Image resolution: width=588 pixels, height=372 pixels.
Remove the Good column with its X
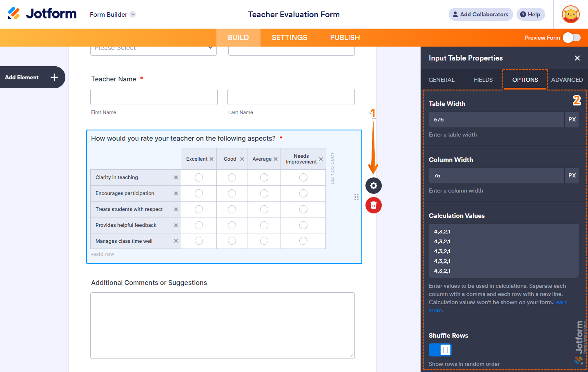(x=242, y=159)
